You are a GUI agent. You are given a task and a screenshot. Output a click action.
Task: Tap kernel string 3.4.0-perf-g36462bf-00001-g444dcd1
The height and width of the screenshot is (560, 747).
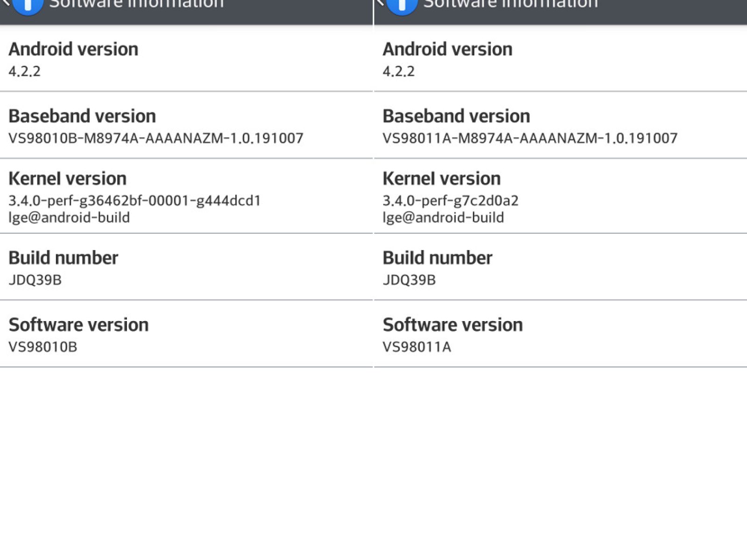pyautogui.click(x=134, y=201)
